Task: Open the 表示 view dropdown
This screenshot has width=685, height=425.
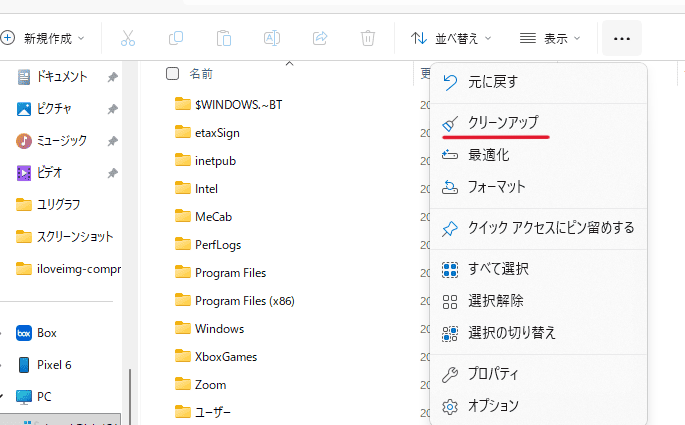Action: [x=550, y=38]
